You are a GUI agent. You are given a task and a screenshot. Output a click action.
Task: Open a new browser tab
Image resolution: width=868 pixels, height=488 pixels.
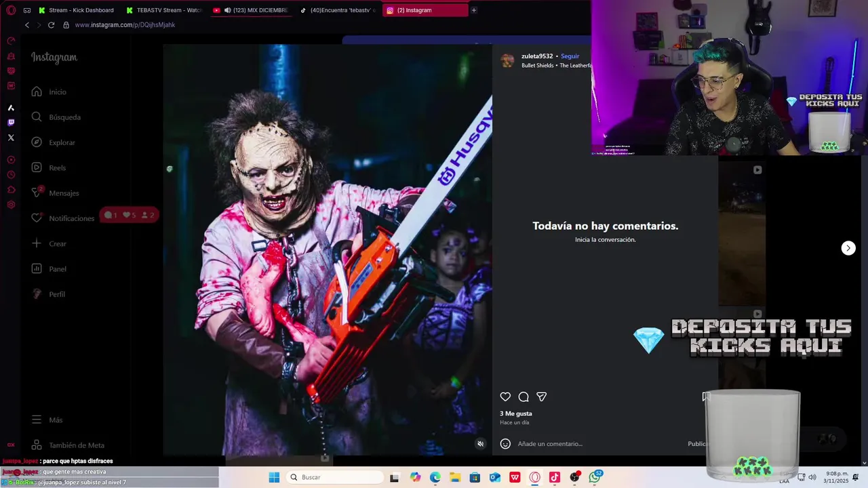(x=473, y=10)
